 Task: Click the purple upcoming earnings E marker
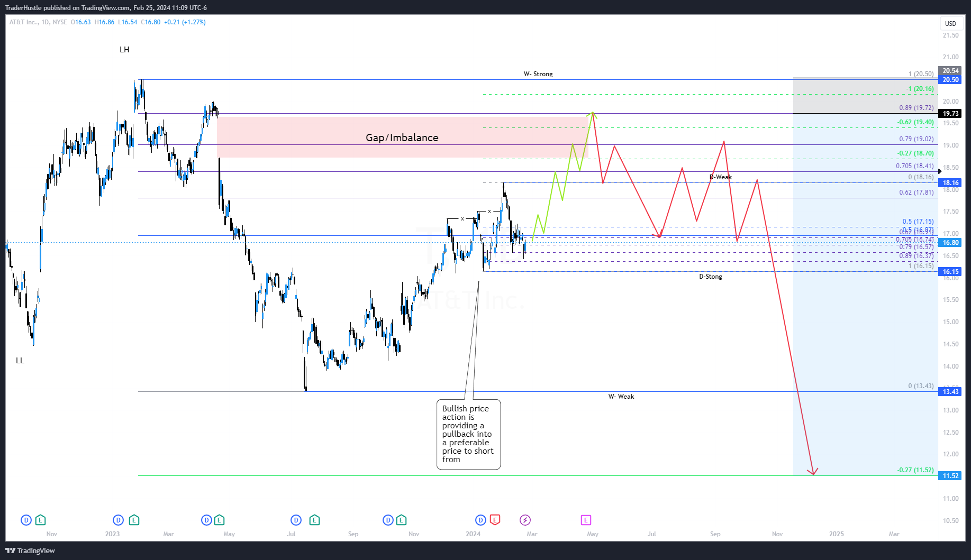pos(586,520)
